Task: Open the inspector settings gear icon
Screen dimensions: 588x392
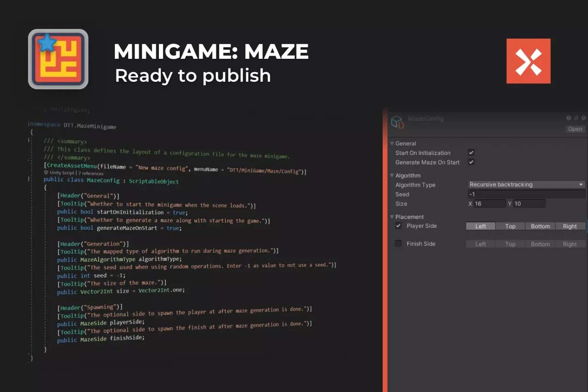Action: (x=584, y=118)
